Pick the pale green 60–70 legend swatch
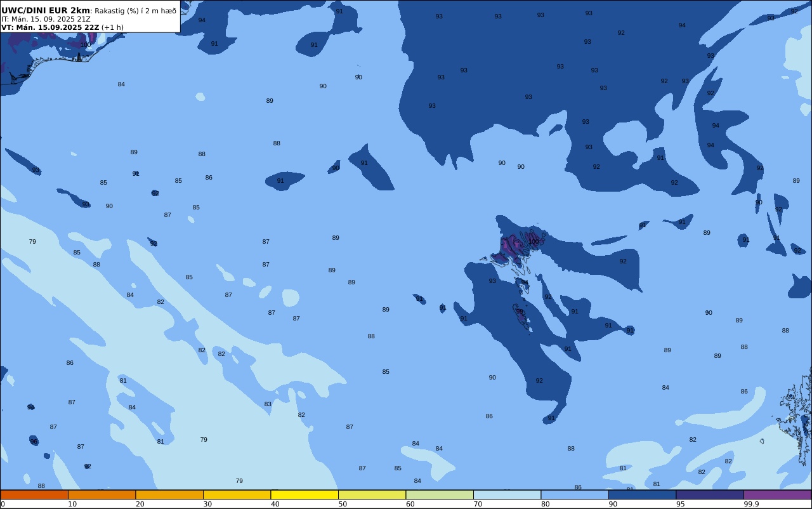Image resolution: width=812 pixels, height=509 pixels. [440, 494]
